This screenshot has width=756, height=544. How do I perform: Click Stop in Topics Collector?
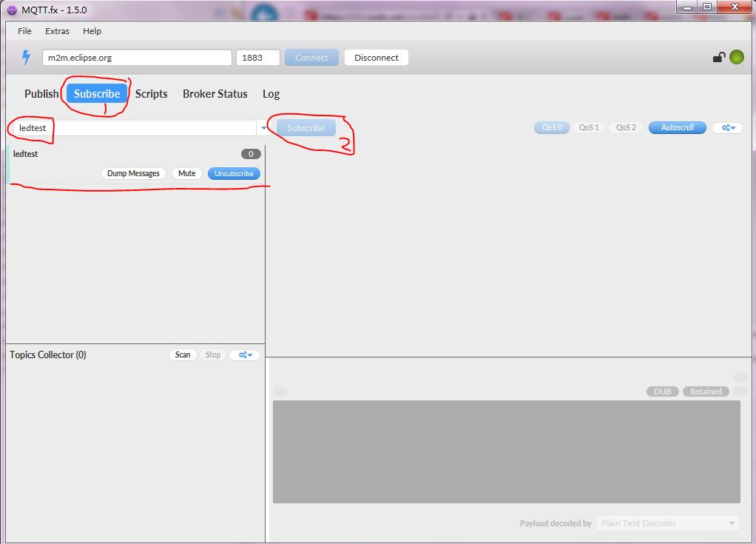212,355
